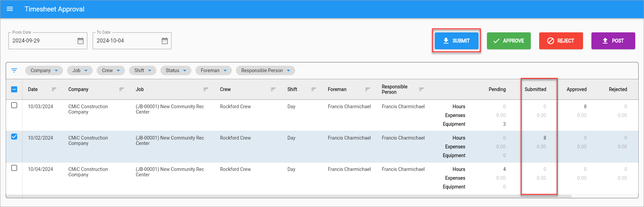The height and width of the screenshot is (207, 644).
Task: Click the Day shift cell in 10/02/2024 row
Action: [x=292, y=138]
